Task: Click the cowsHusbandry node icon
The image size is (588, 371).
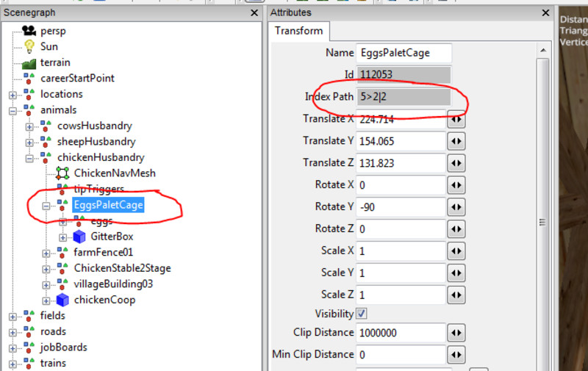Action: coord(46,126)
